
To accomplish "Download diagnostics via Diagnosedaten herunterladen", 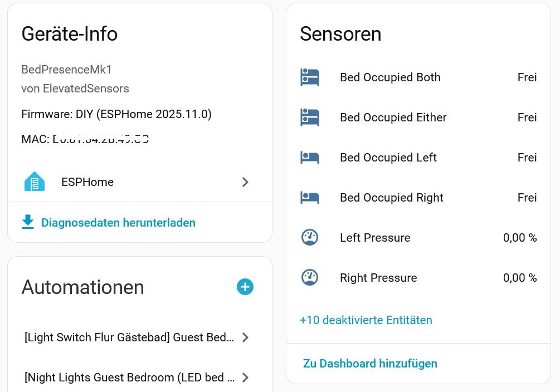I will [118, 223].
